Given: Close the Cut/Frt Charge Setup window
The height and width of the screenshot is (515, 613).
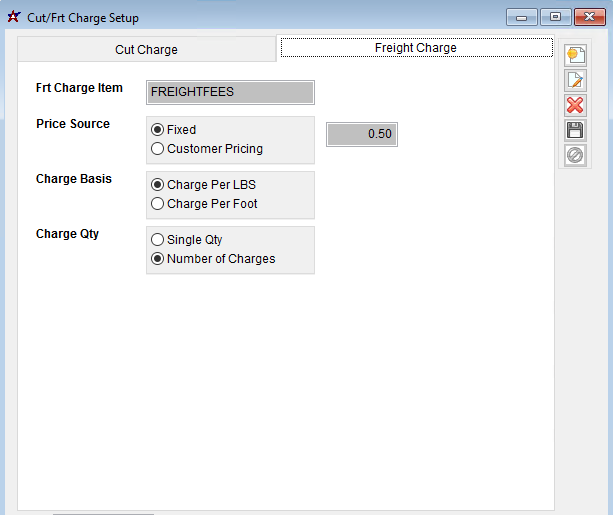Looking at the screenshot, I should coord(590,17).
